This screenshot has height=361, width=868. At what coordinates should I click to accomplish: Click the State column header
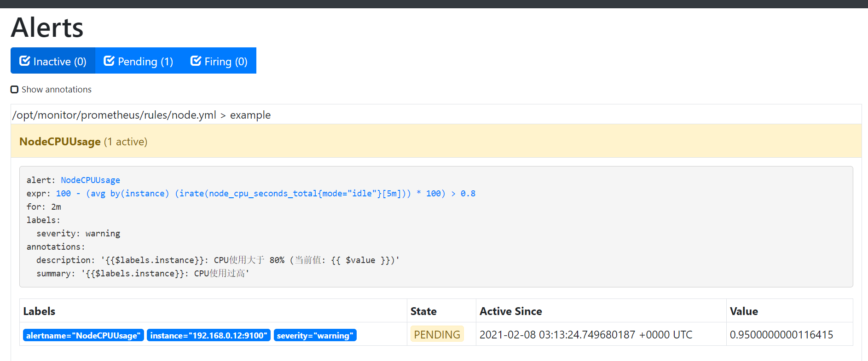(x=423, y=311)
